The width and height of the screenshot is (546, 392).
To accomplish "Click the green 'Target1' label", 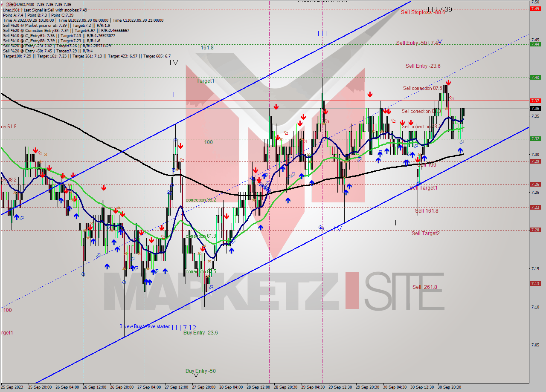I will click(206, 81).
